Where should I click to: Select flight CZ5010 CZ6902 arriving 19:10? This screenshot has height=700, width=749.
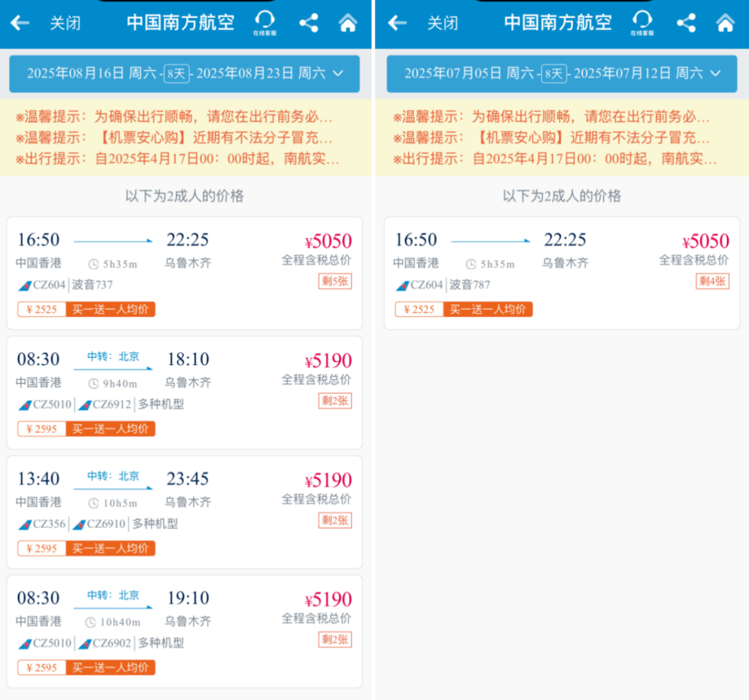(x=184, y=631)
